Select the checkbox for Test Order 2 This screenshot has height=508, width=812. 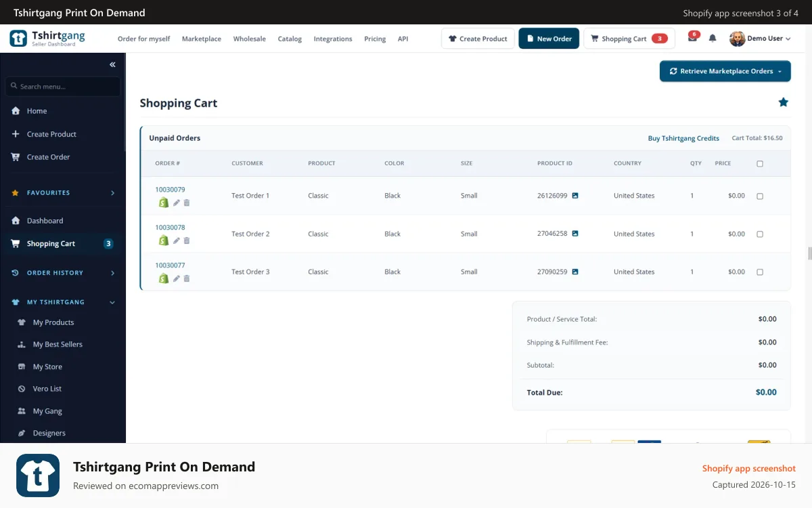click(x=760, y=234)
